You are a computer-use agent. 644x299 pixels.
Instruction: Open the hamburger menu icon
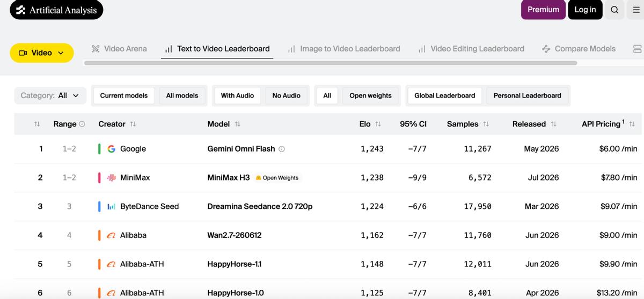[636, 10]
